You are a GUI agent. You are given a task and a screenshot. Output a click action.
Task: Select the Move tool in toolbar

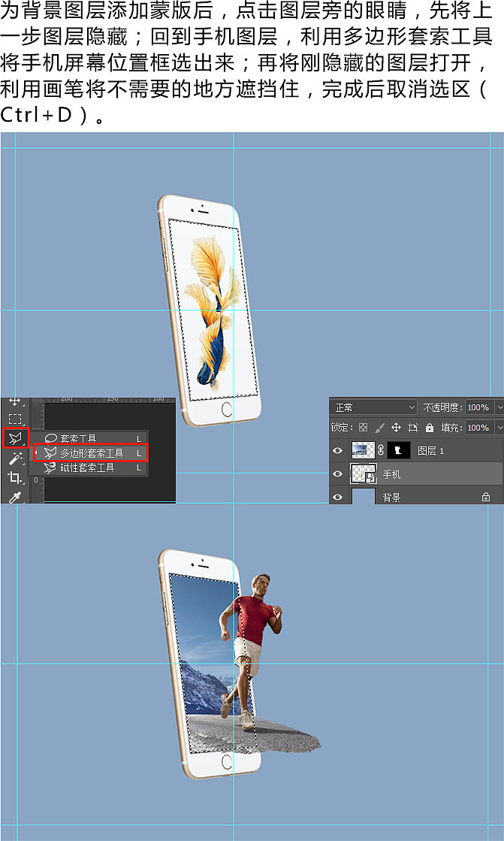coord(15,402)
